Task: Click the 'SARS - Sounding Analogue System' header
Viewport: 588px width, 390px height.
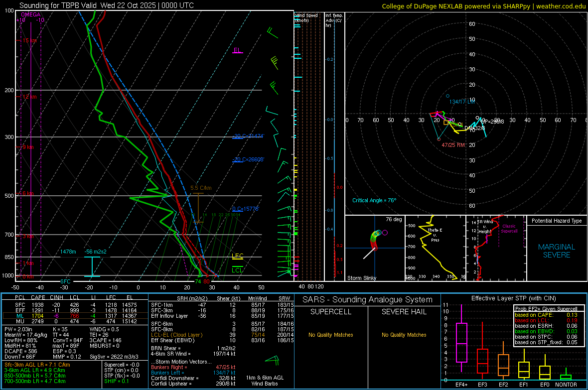Action: (x=368, y=300)
